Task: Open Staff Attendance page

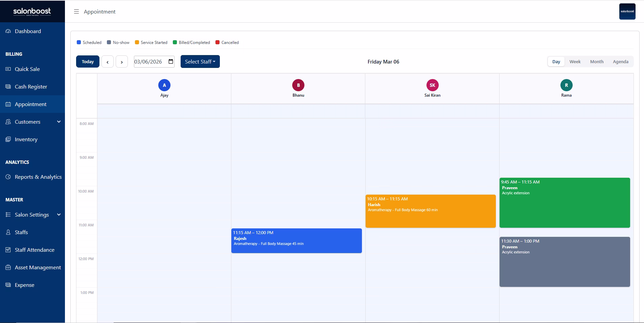Action: click(x=32, y=250)
